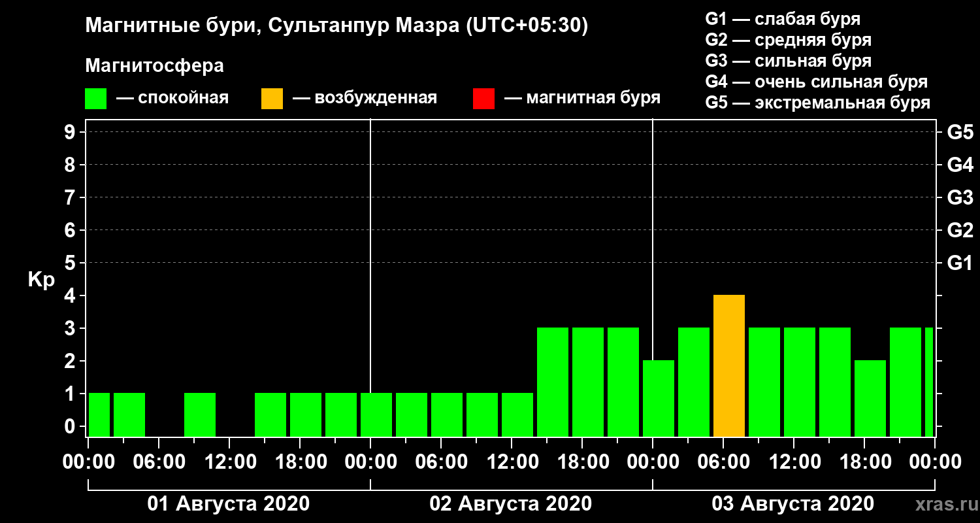Click the y-axis value '6'

[x=71, y=230]
